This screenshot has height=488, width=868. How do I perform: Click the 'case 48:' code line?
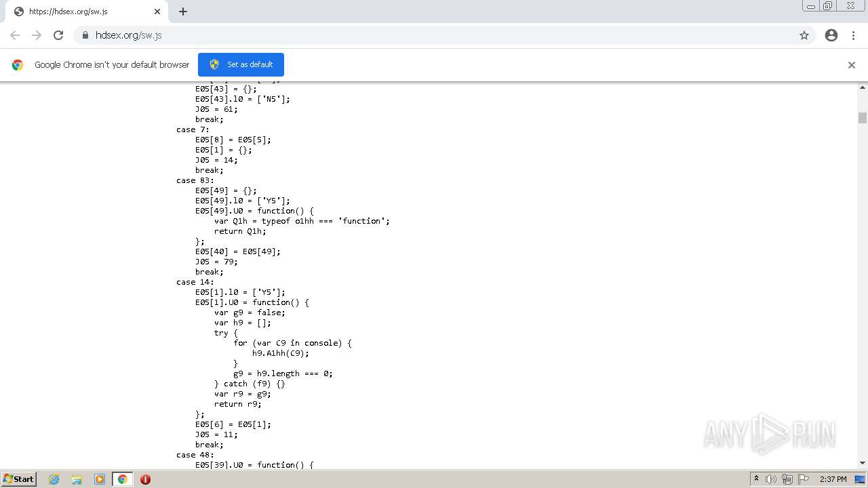click(195, 455)
